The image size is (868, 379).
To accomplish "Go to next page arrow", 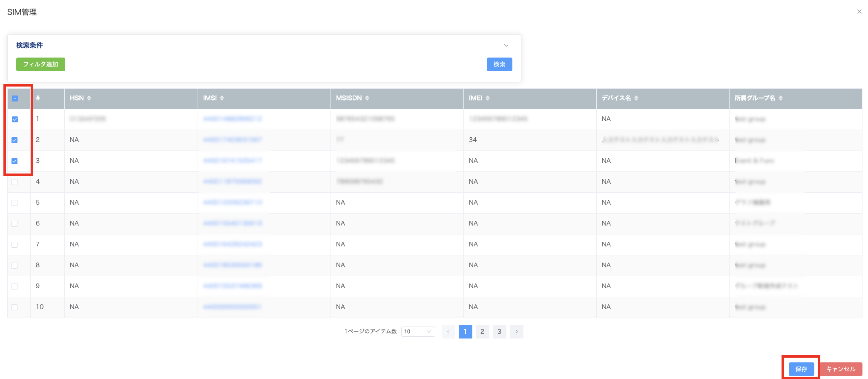I will 516,332.
